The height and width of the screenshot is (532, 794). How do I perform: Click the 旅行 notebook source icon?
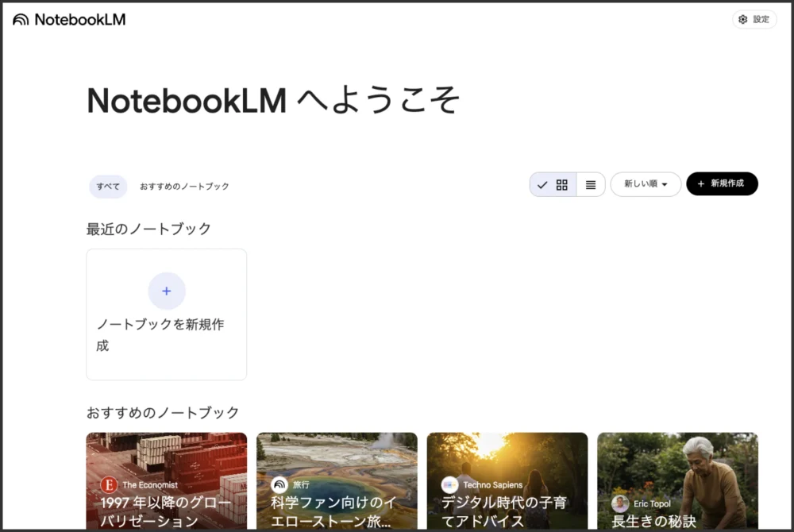(x=279, y=484)
